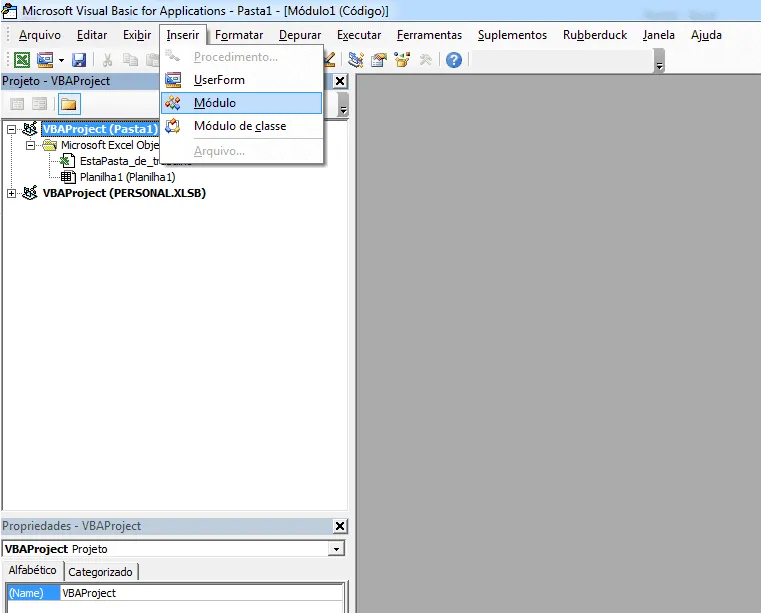The width and height of the screenshot is (761, 613).
Task: Switch to the Alfabético tab
Action: (x=33, y=570)
